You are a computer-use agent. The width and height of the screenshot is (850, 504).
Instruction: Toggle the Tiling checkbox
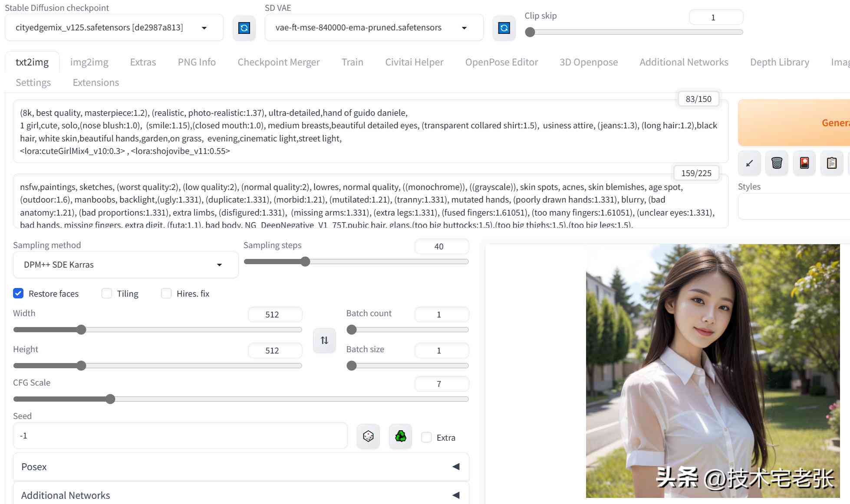point(107,293)
